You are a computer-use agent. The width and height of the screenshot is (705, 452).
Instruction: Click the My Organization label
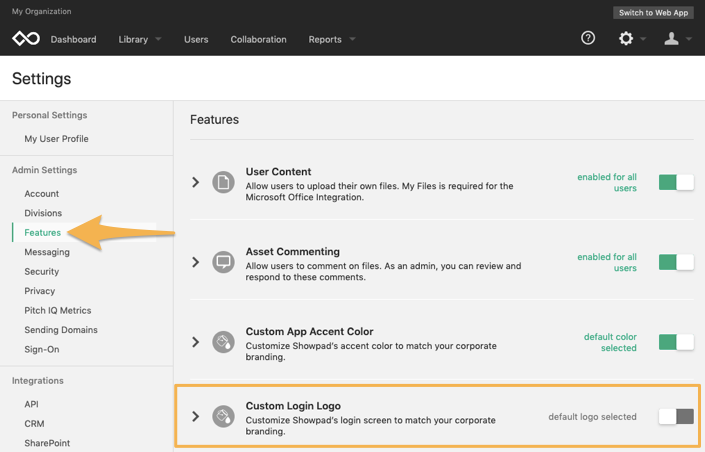pos(41,11)
